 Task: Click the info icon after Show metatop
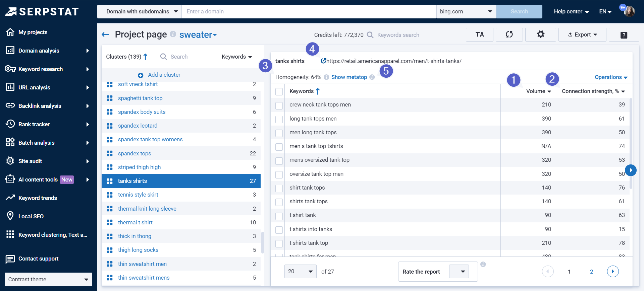(x=372, y=77)
